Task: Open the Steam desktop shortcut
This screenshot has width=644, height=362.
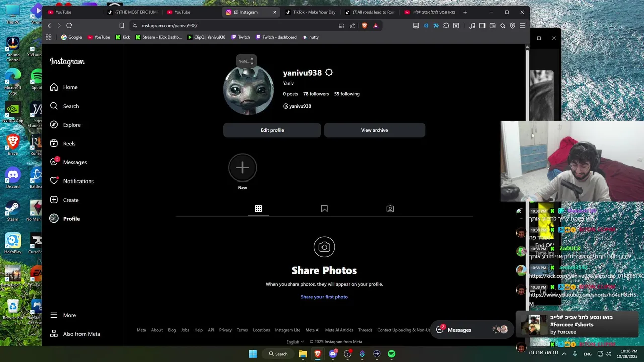Action: point(13,211)
